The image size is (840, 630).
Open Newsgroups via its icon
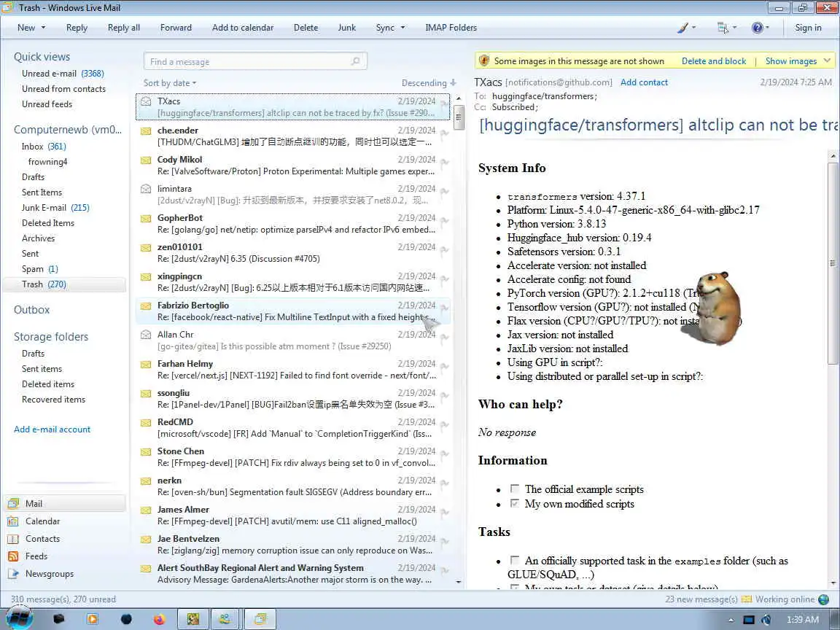(x=13, y=573)
